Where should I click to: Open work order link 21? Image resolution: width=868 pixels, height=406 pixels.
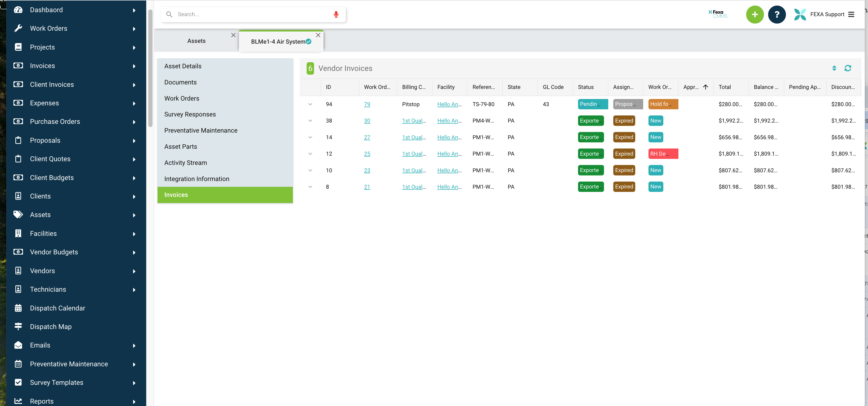(367, 187)
